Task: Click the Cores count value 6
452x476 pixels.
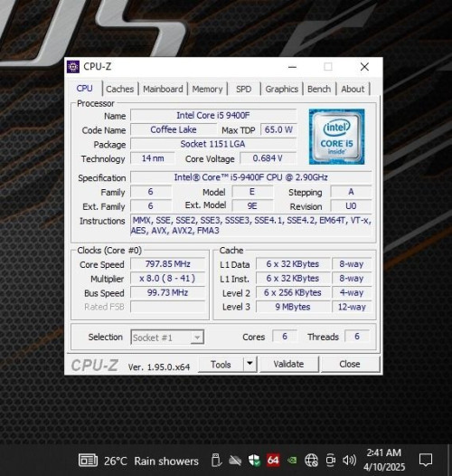Action: tap(285, 336)
